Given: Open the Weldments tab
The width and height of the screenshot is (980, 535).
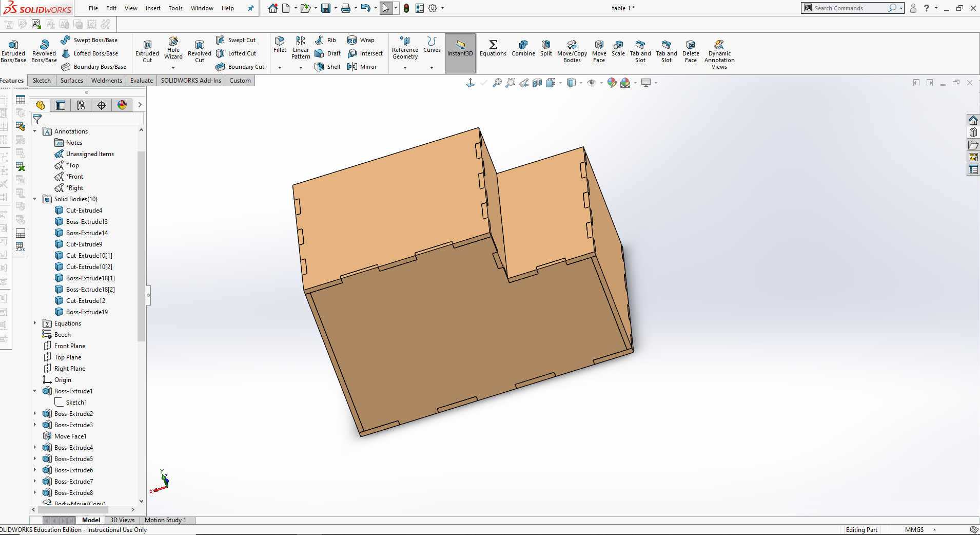Looking at the screenshot, I should 107,81.
